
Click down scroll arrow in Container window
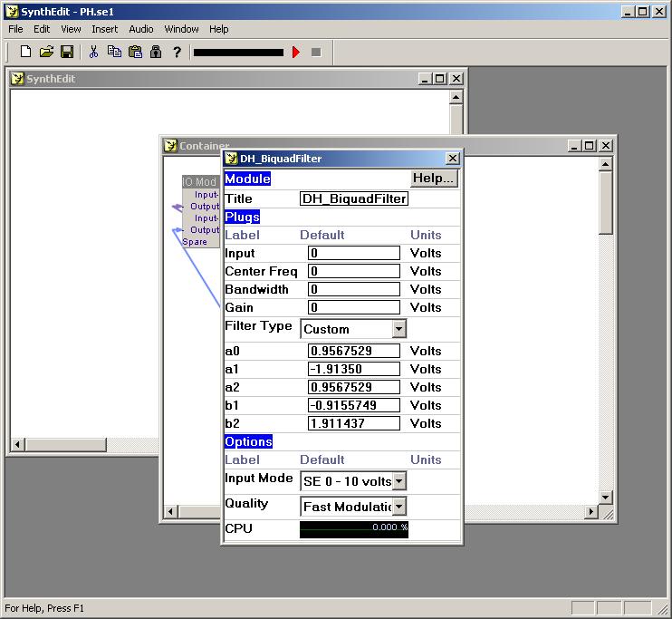pos(605,498)
